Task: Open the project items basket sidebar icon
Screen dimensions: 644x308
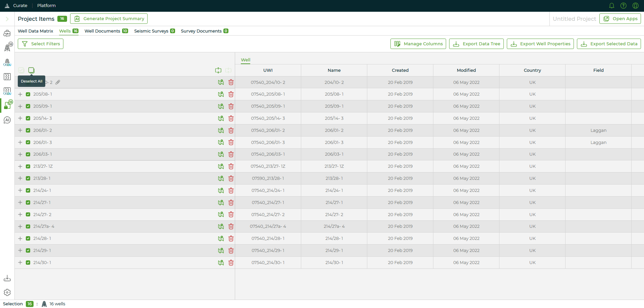Action: [x=8, y=105]
